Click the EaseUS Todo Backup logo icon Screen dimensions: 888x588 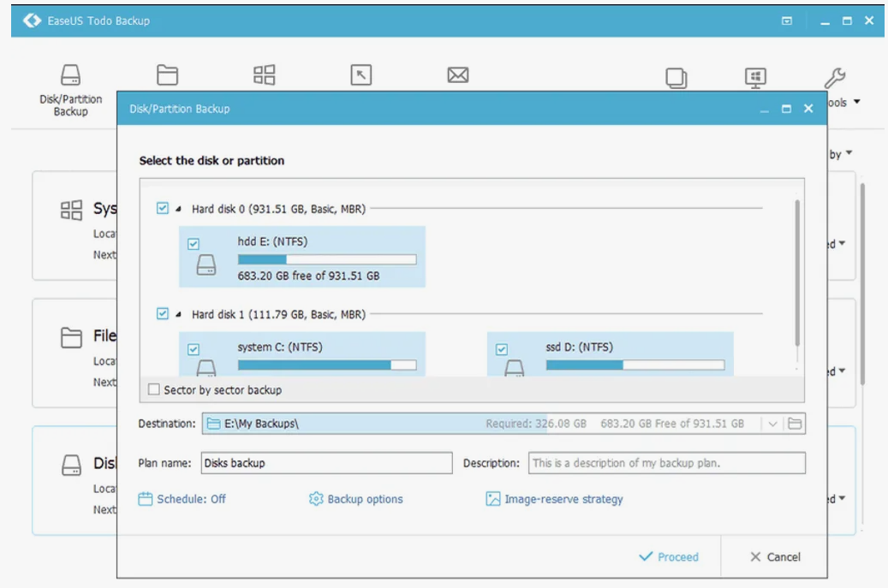pos(32,21)
